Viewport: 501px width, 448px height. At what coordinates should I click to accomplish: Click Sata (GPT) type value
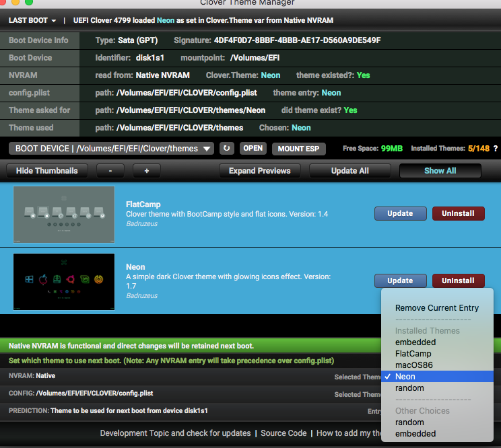[138, 40]
